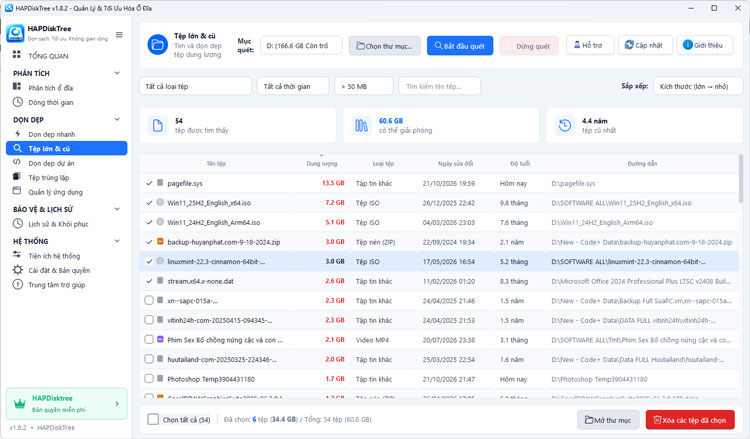The width and height of the screenshot is (750, 439).
Task: Click the Giới thiệu button
Action: coord(705,45)
